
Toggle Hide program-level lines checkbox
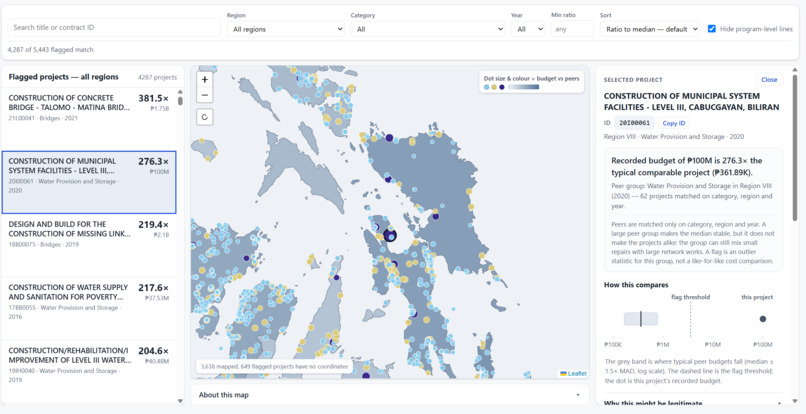[711, 29]
